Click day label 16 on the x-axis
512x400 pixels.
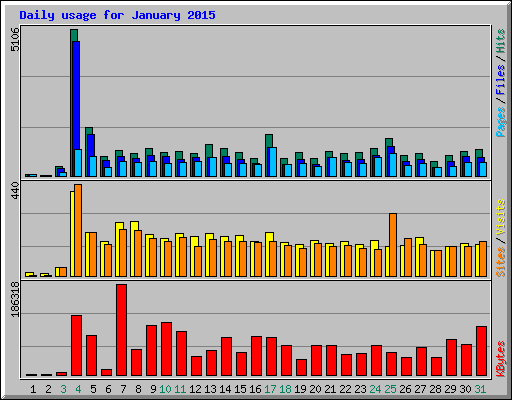[x=255, y=389]
